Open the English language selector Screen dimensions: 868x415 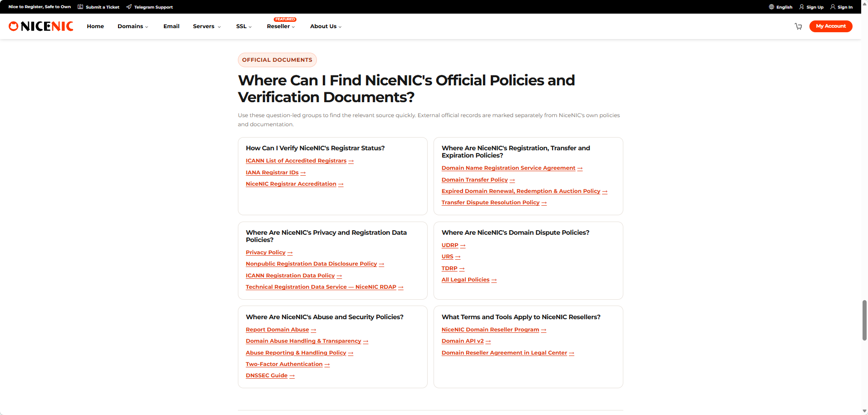784,7
